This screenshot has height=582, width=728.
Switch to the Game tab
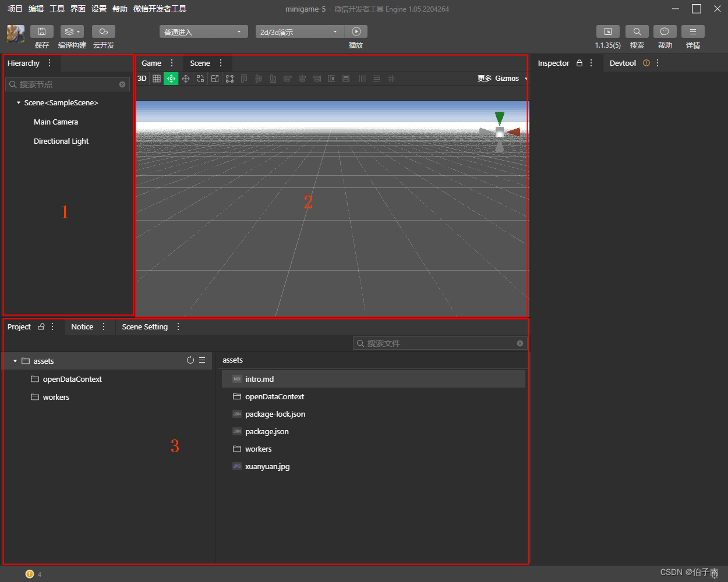coord(151,63)
